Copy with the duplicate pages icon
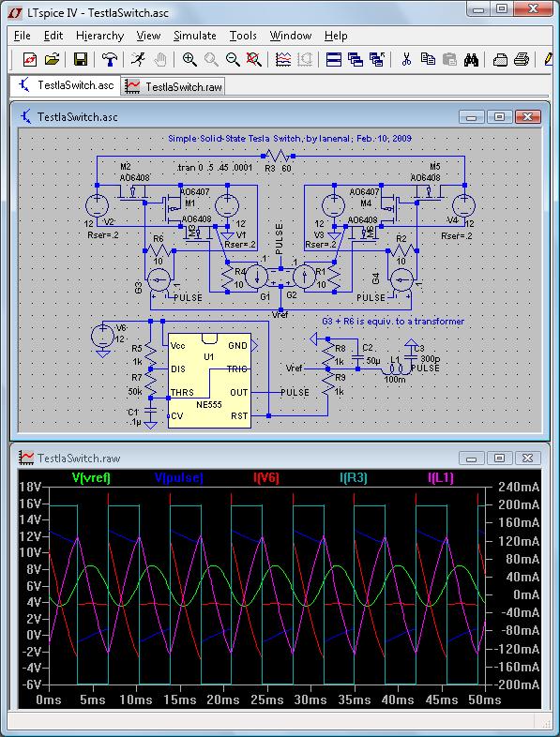Viewport: 560px width, 737px height. tap(428, 59)
